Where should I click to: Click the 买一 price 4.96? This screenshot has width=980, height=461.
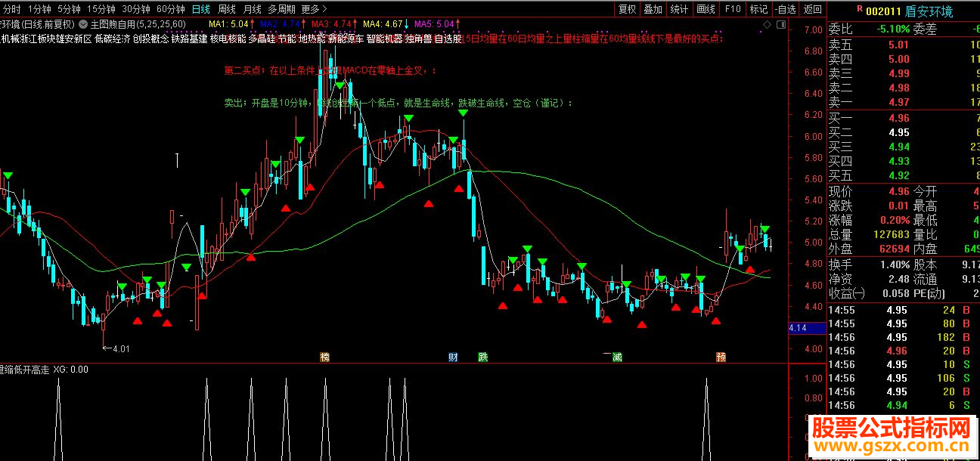point(899,118)
